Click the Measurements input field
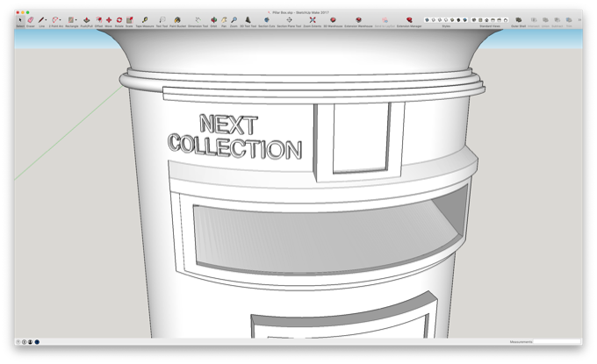 tap(557, 342)
